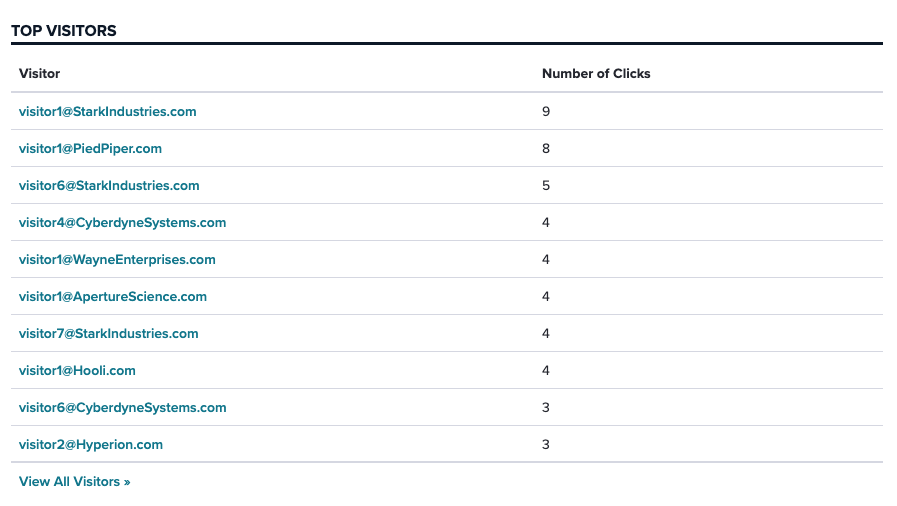897x506 pixels.
Task: Select the click count 8 for PiedPiper visitor
Action: point(546,149)
